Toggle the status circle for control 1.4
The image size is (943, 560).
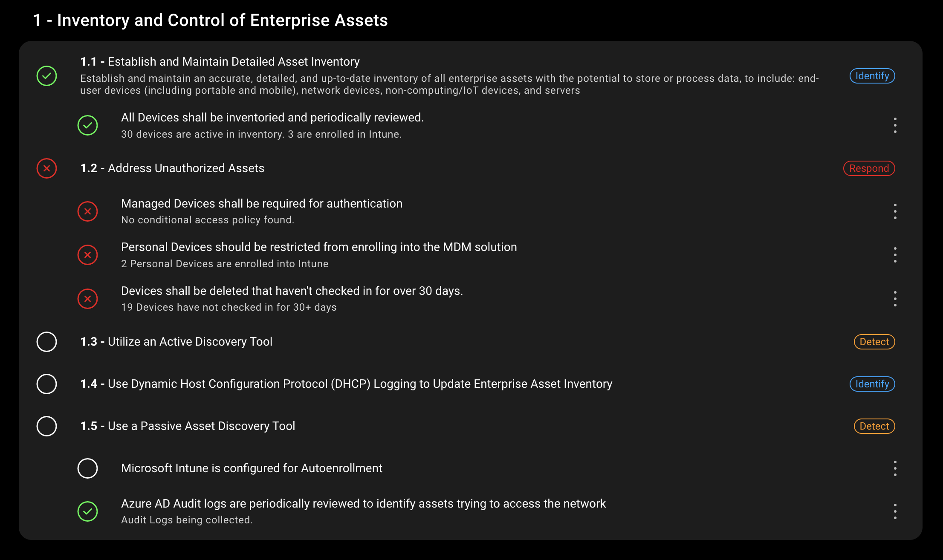(x=46, y=384)
